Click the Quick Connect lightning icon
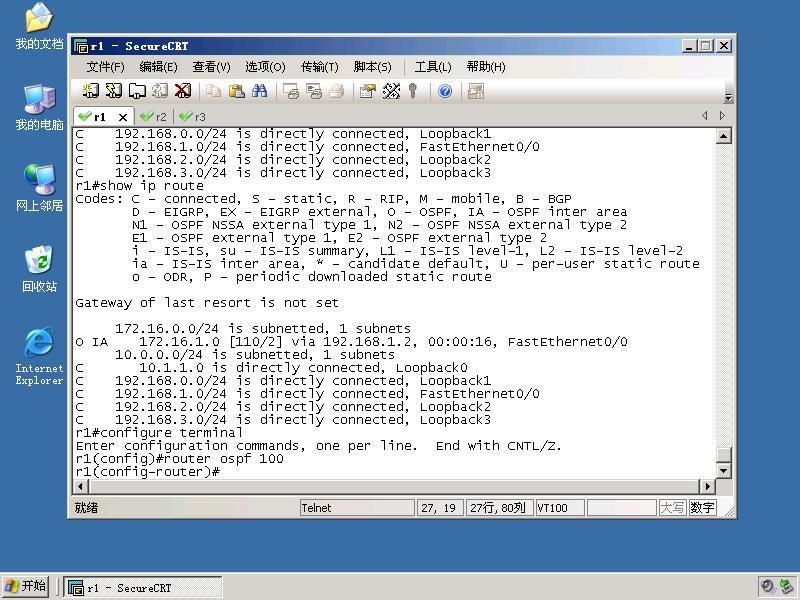 (113, 91)
